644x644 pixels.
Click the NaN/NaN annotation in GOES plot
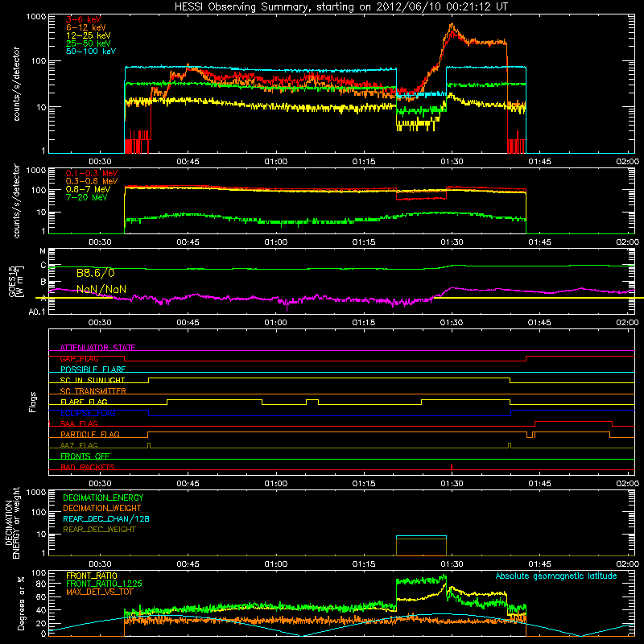coord(101,290)
